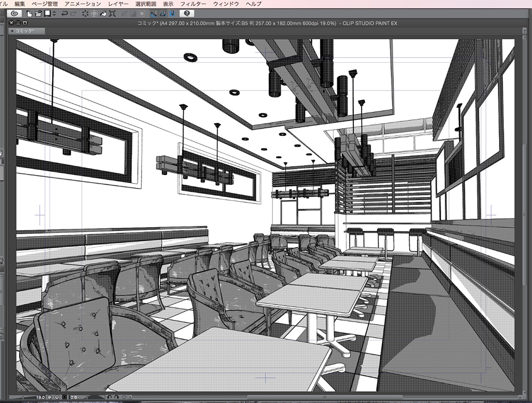Open the 選択範囲 menu
The image size is (532, 403).
click(x=146, y=4)
